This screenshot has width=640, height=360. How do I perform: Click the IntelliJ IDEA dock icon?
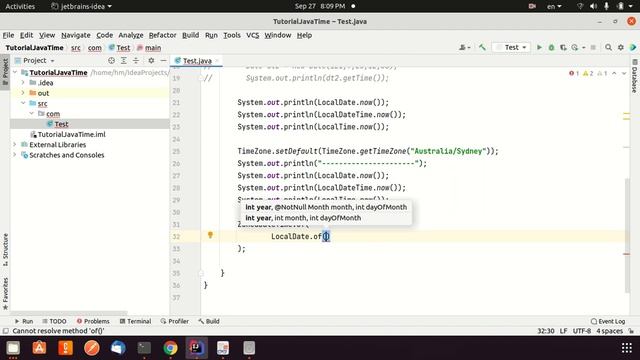pyautogui.click(x=196, y=348)
